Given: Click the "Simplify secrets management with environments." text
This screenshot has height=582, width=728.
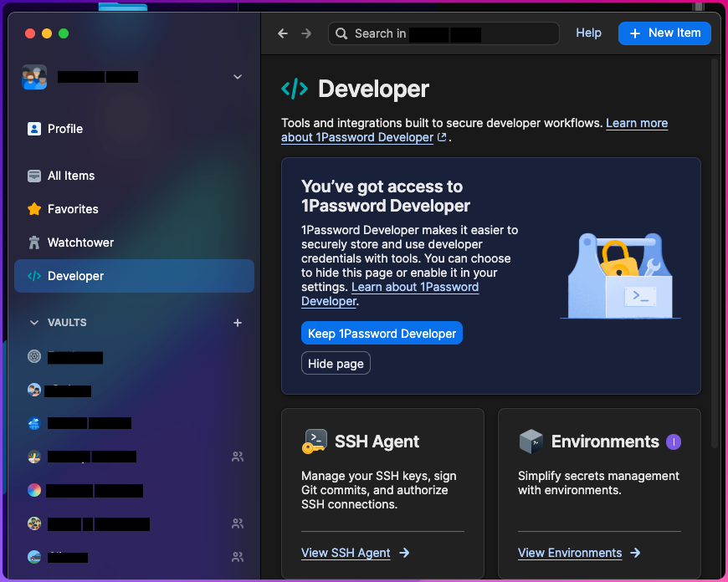Looking at the screenshot, I should pyautogui.click(x=598, y=483).
